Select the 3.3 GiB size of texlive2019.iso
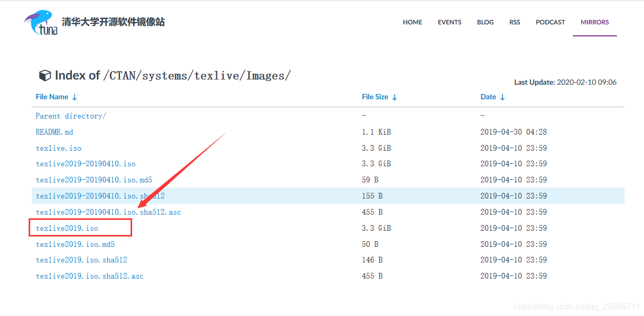This screenshot has height=316, width=644. pos(376,228)
